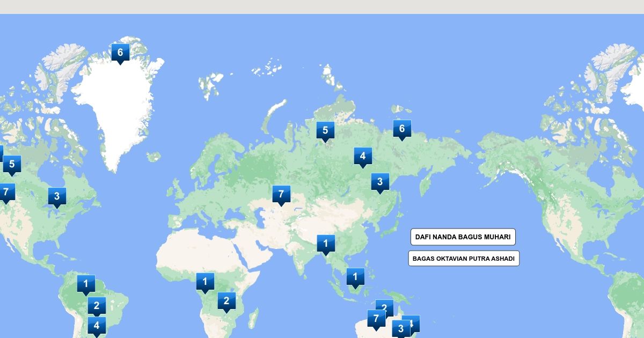Click the BAGAS OKTAVIAN PUTRA ASHADI label
This screenshot has width=644, height=338.
(464, 259)
